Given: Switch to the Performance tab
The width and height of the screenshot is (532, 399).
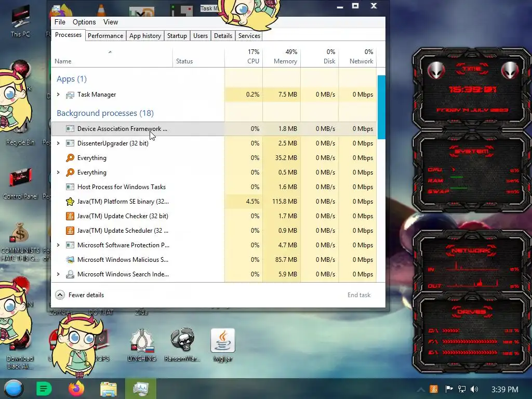Looking at the screenshot, I should coord(105,36).
